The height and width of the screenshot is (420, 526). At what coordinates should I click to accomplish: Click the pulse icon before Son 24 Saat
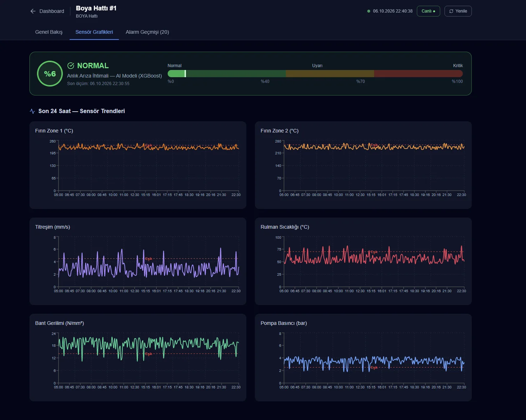32,111
